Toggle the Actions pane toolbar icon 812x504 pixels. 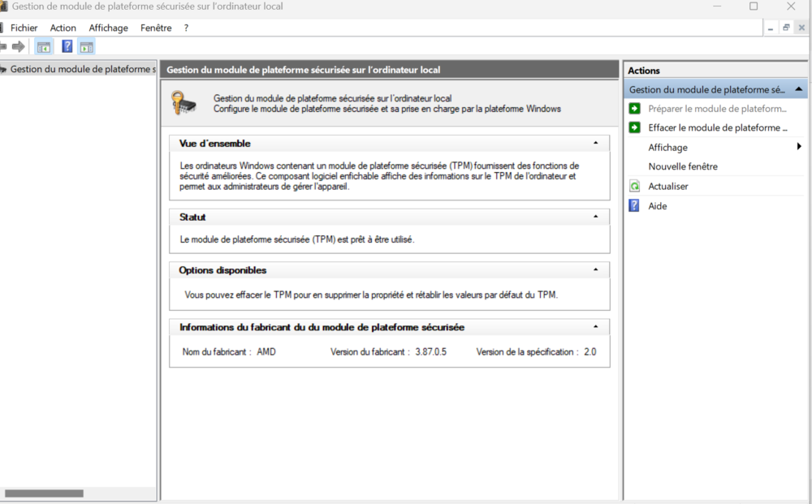coord(86,46)
